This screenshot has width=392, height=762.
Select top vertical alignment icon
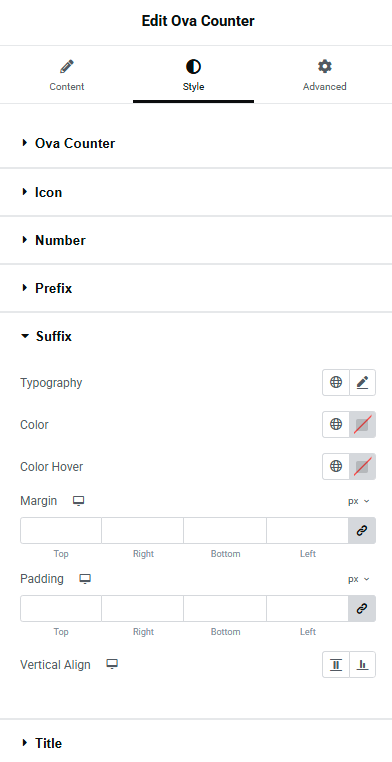point(336,664)
